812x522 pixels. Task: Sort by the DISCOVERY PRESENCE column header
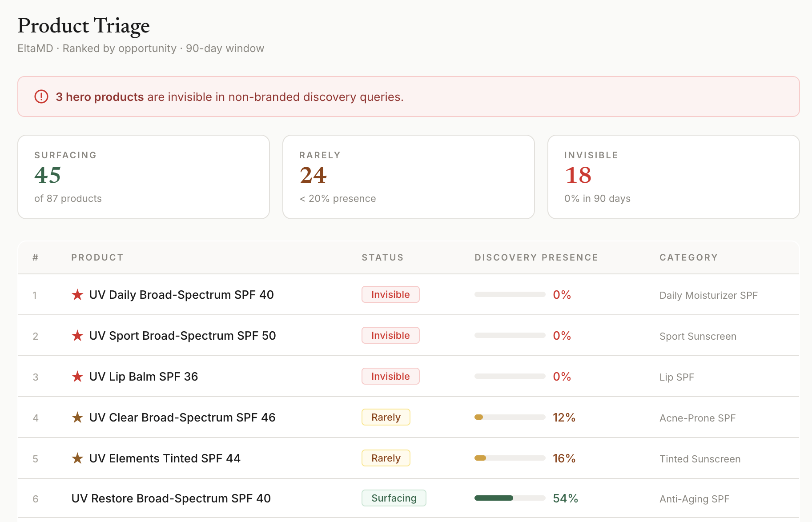point(536,257)
